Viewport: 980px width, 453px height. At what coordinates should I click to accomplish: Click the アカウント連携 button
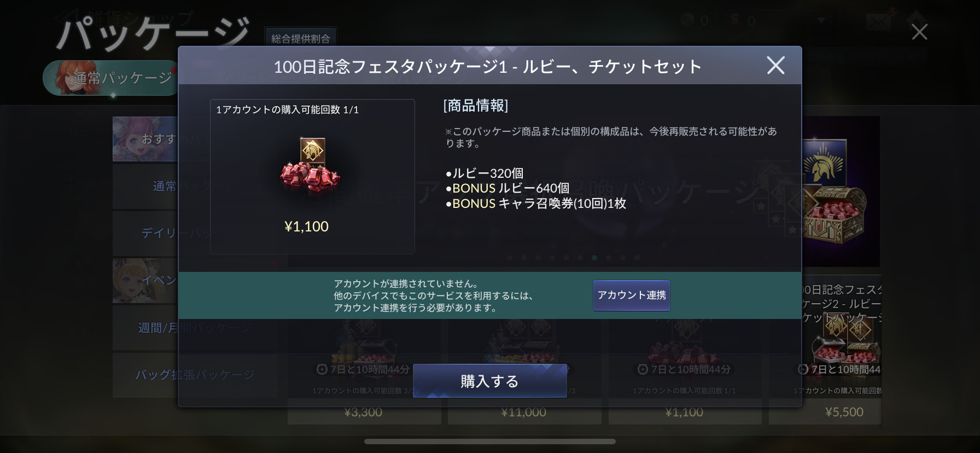point(632,295)
